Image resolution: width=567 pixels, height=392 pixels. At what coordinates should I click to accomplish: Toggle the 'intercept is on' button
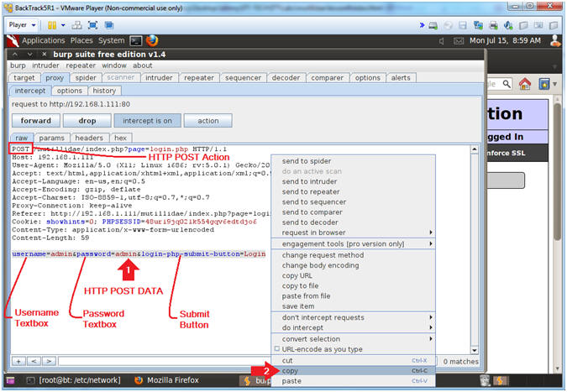[148, 121]
